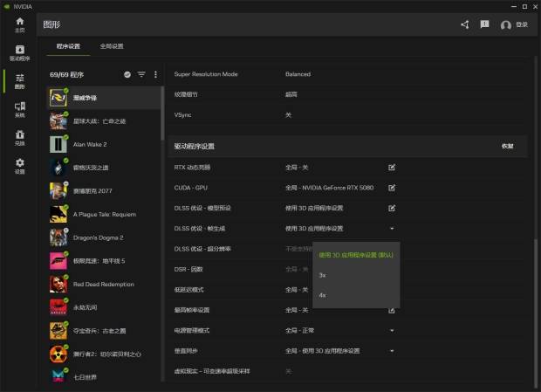Click the 虚拟现实 - 可变速率超级采样 row label
The image size is (541, 392).
[x=212, y=371]
